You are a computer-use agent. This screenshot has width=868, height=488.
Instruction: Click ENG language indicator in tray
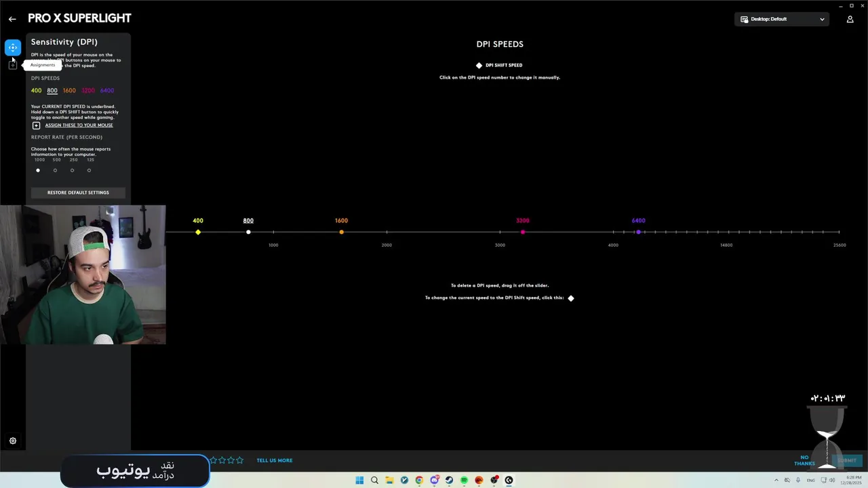(810, 481)
